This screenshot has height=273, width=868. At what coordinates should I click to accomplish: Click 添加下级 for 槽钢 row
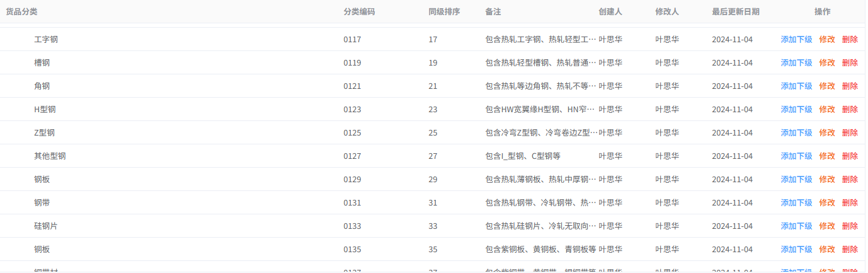(796, 62)
